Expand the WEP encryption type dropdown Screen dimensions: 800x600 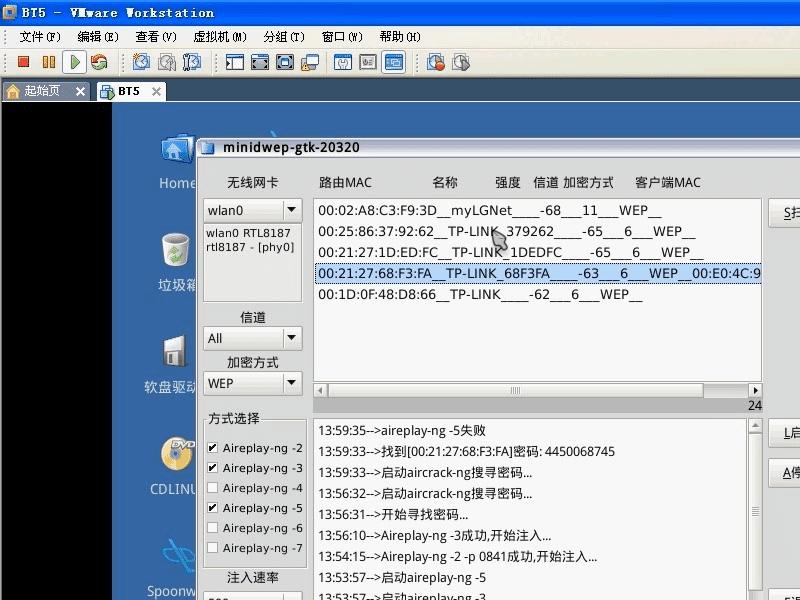[x=291, y=383]
